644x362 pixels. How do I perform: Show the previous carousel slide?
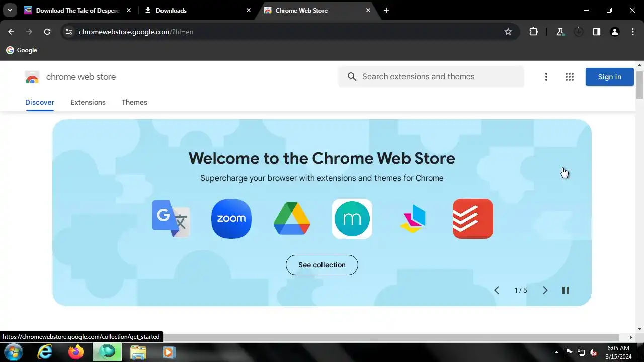(497, 290)
